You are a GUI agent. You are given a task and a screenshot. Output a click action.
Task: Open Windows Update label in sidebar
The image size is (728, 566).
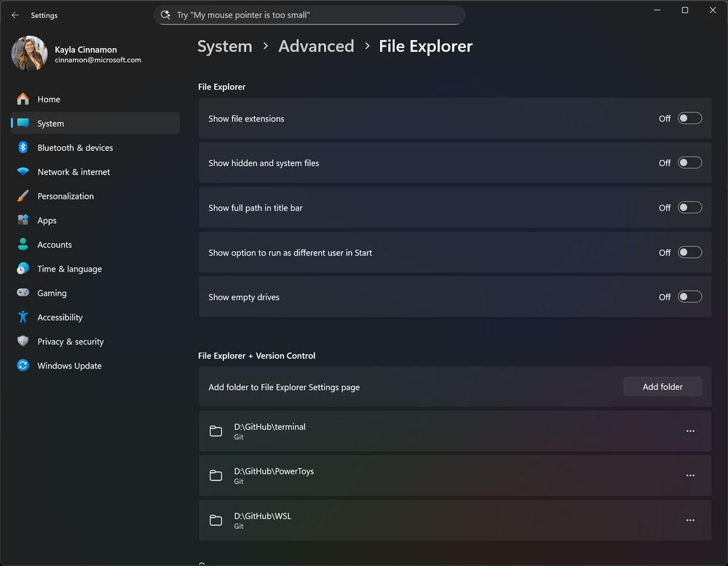69,366
